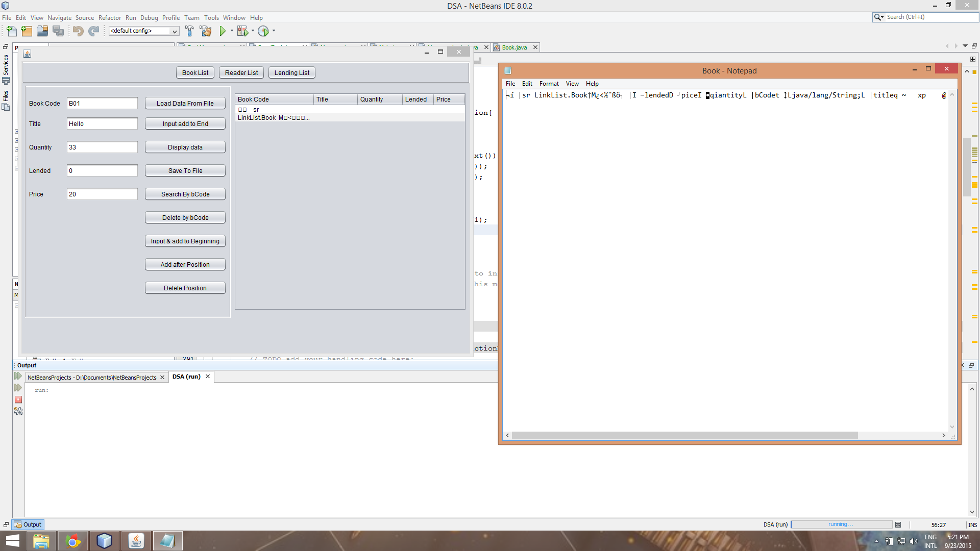Click the Quantity column header in table

pos(380,99)
